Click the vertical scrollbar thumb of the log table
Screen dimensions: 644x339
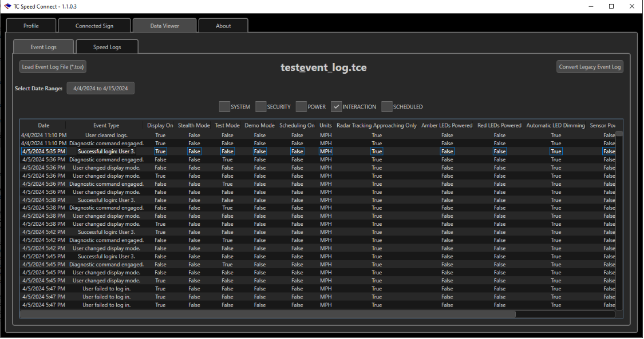(x=619, y=134)
